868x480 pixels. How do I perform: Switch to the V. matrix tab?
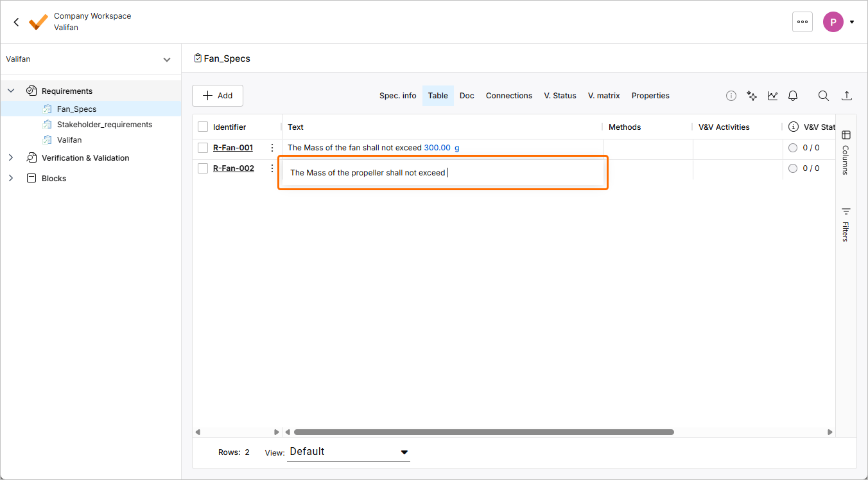604,96
